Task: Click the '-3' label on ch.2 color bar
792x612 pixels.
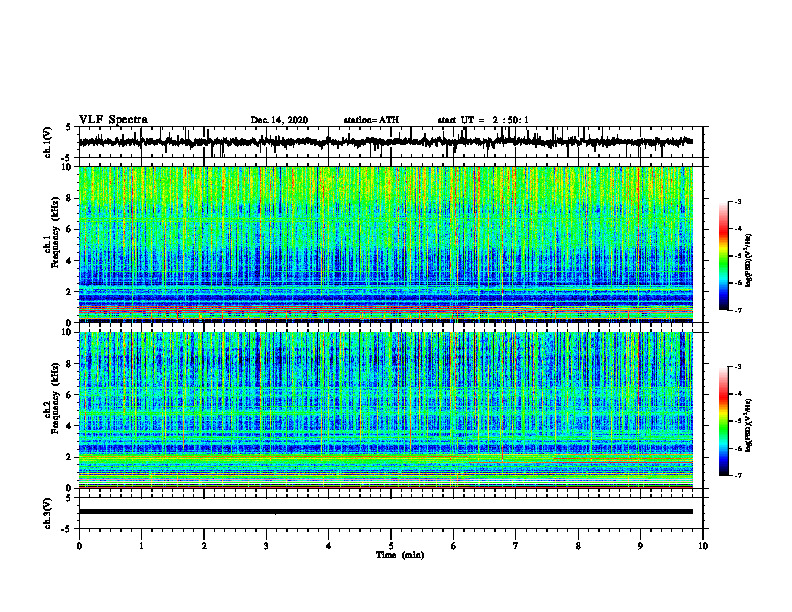Action: (738, 367)
